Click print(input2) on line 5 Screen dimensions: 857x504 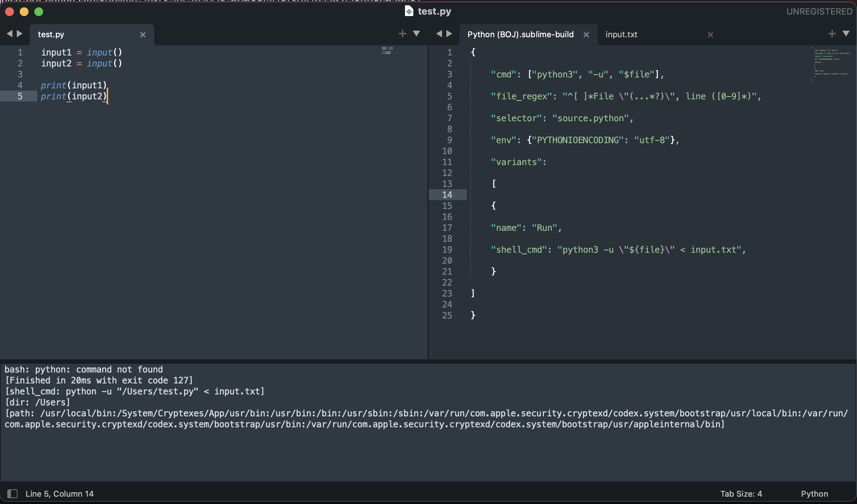pyautogui.click(x=74, y=96)
